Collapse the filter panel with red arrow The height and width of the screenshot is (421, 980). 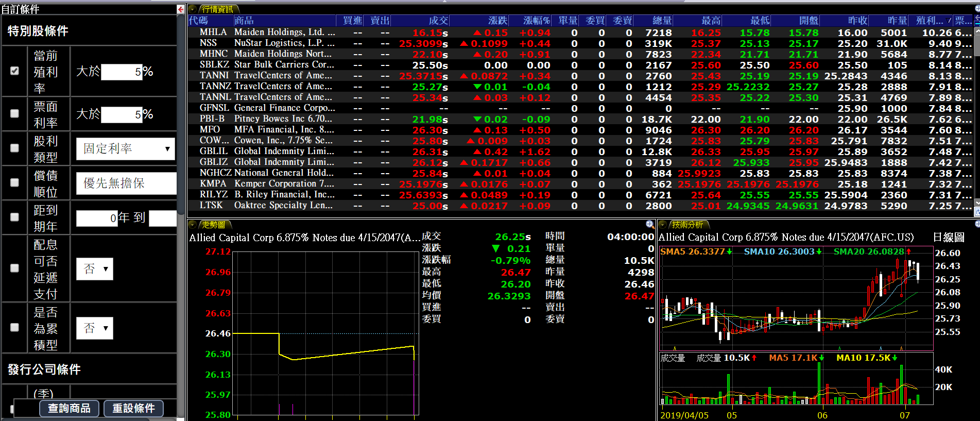180,9
